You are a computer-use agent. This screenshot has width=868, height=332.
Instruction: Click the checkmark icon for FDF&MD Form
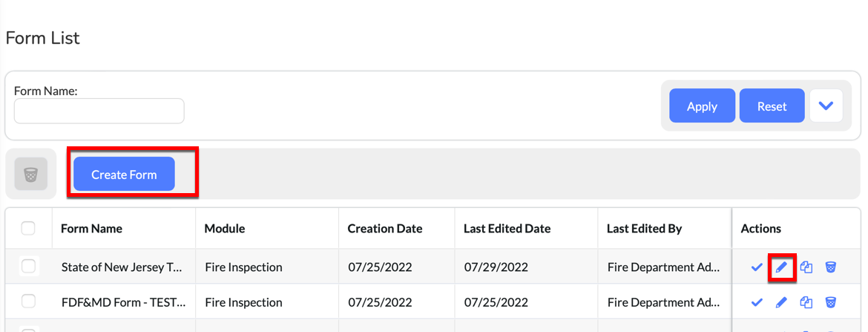[757, 302]
